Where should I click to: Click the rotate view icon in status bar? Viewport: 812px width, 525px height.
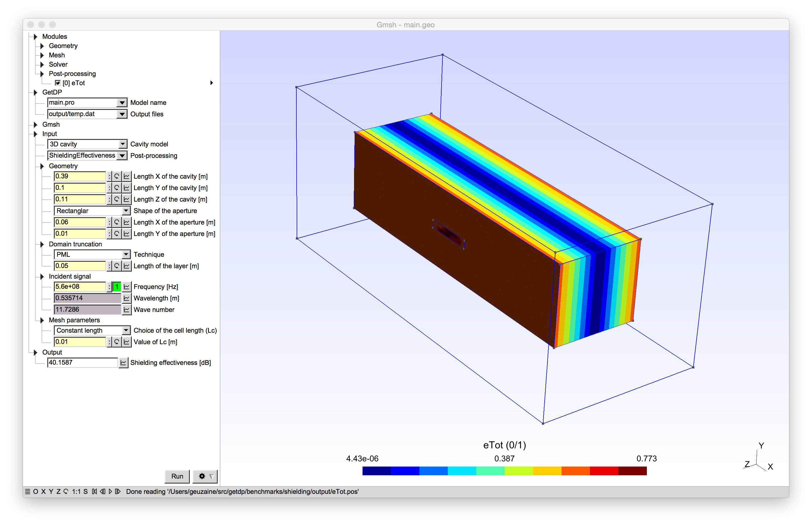tap(66, 492)
